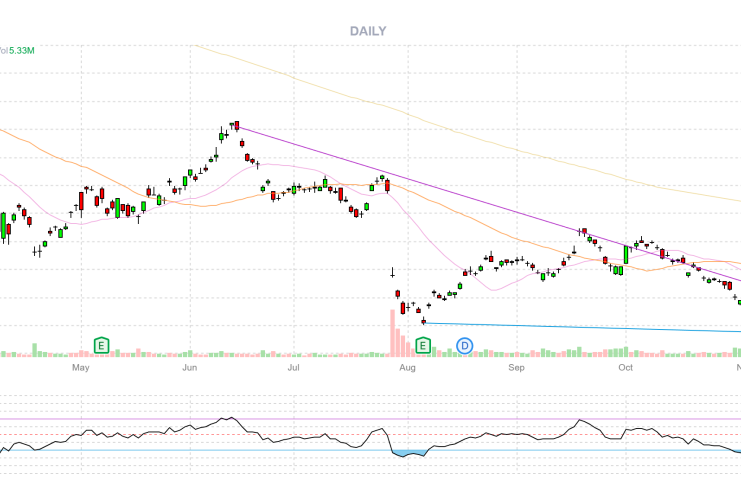The image size is (741, 486).
Task: Click the Oct date axis label
Action: (625, 367)
